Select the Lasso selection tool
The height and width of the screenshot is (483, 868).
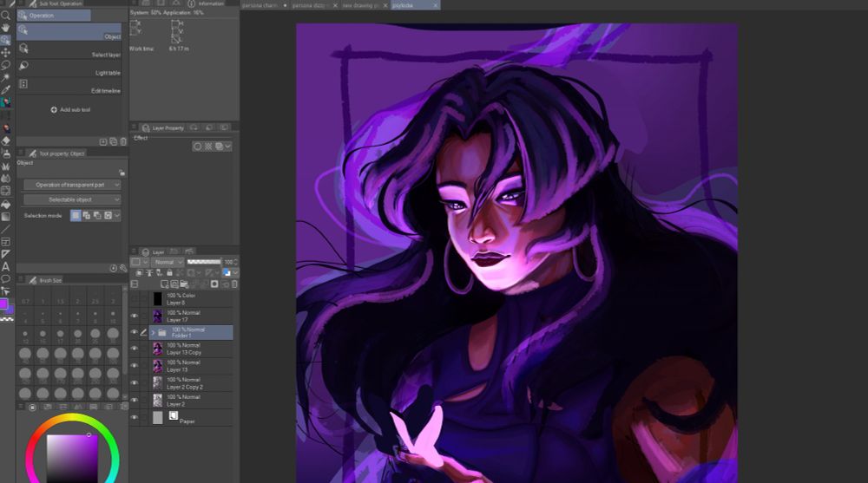5,65
